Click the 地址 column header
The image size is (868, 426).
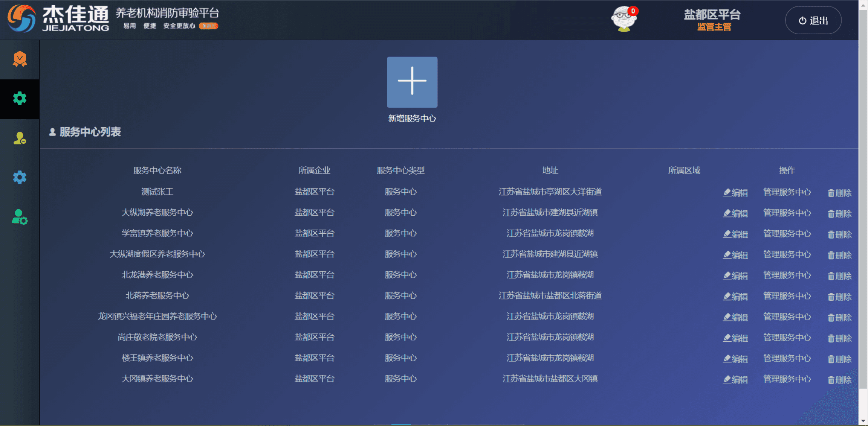(x=550, y=170)
